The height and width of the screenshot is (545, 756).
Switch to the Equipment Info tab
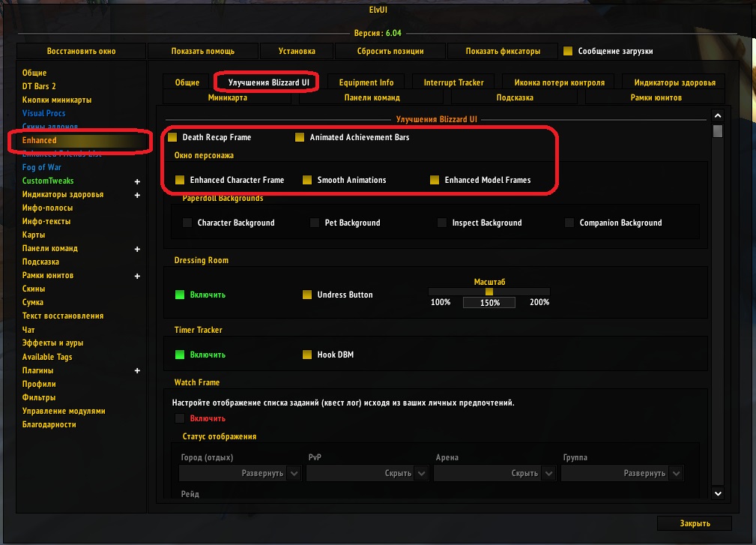point(366,82)
